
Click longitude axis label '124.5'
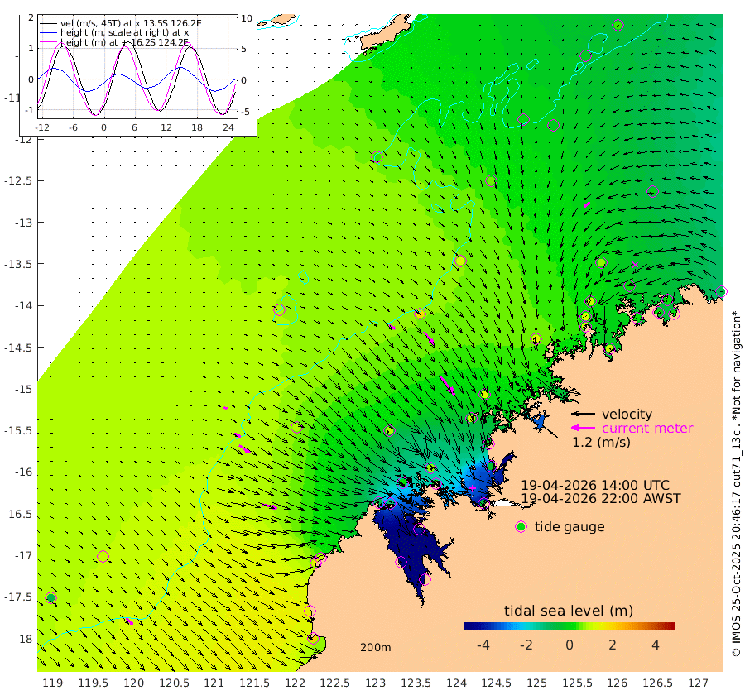497,683
